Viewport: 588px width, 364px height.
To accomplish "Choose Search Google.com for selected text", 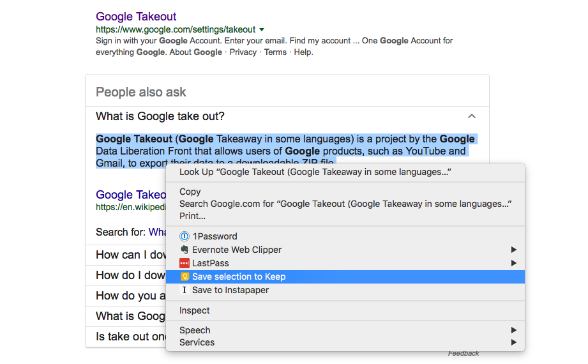I will point(345,204).
